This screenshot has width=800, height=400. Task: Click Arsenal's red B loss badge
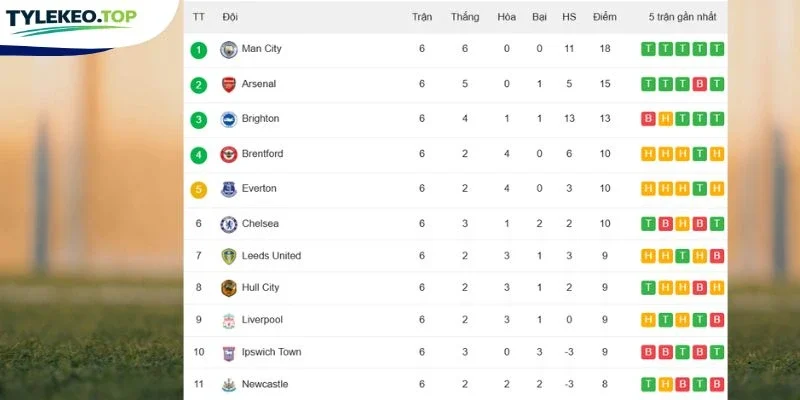click(x=699, y=84)
